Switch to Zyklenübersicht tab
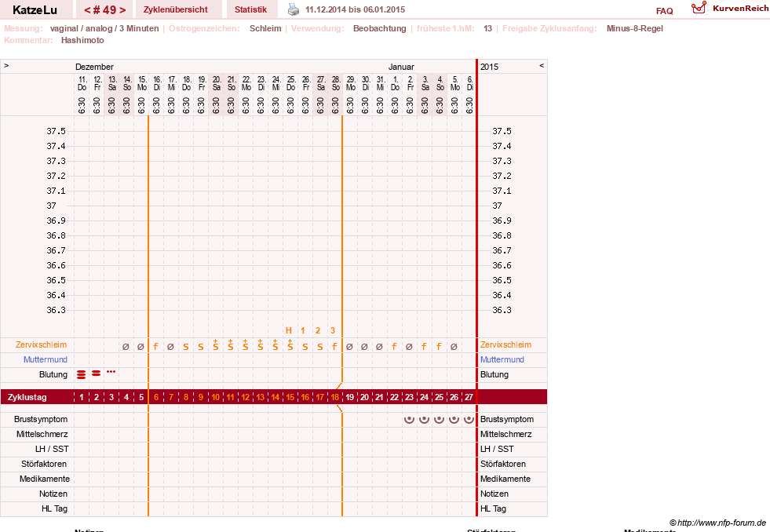The image size is (770, 532). coord(175,9)
